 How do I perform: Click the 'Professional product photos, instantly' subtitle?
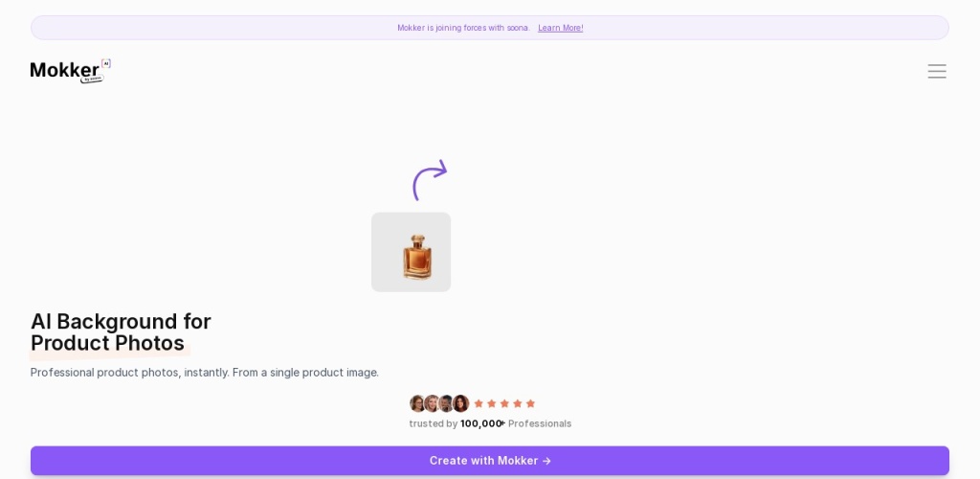click(x=205, y=373)
